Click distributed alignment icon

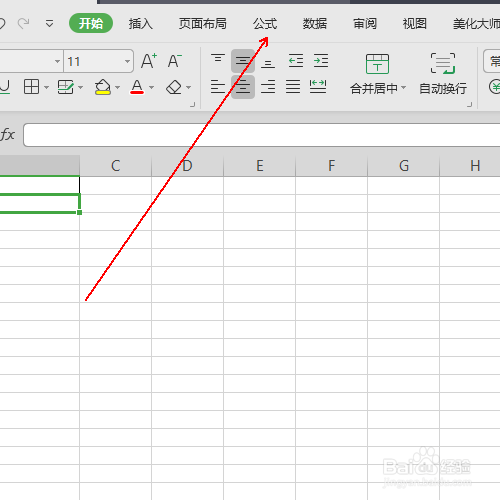(318, 87)
